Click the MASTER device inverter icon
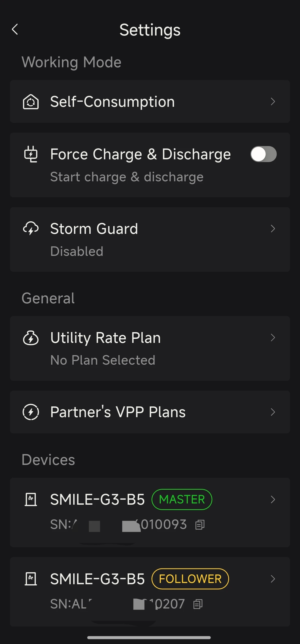The width and height of the screenshot is (300, 644). 31,499
